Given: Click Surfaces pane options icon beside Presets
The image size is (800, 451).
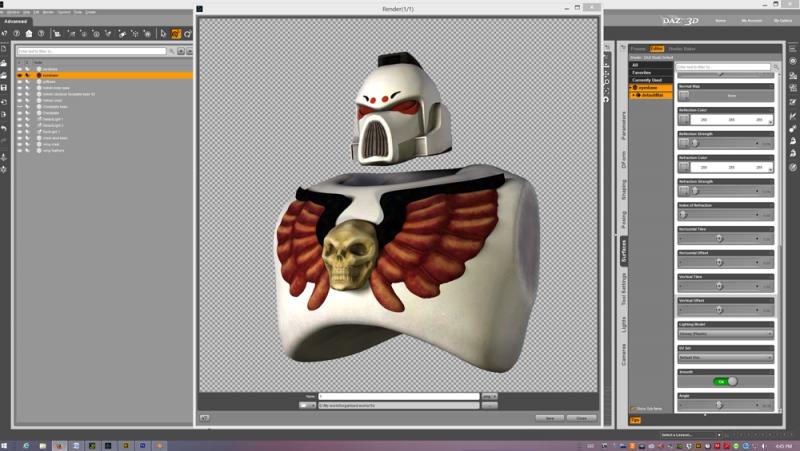Looking at the screenshot, I should click(623, 48).
